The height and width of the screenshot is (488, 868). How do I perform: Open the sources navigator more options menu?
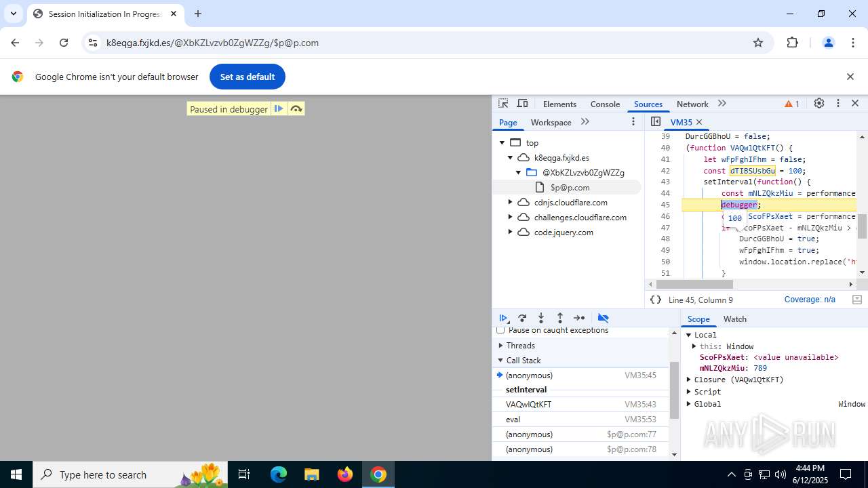(x=633, y=122)
